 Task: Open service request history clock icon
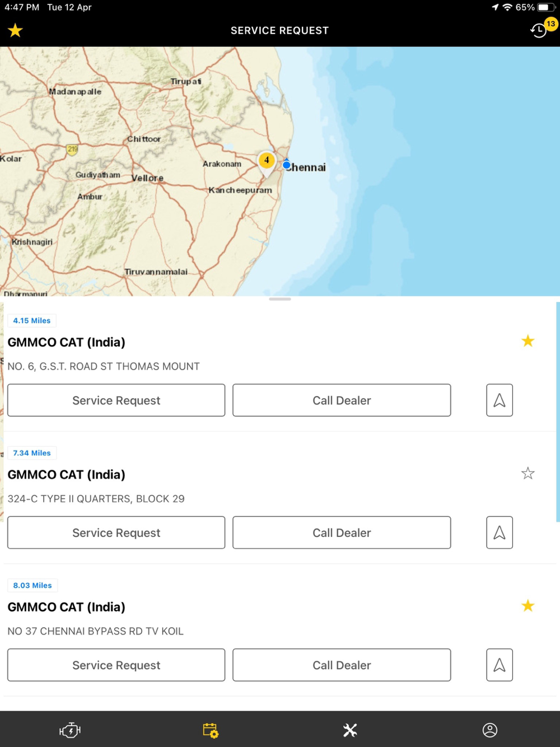tap(539, 30)
